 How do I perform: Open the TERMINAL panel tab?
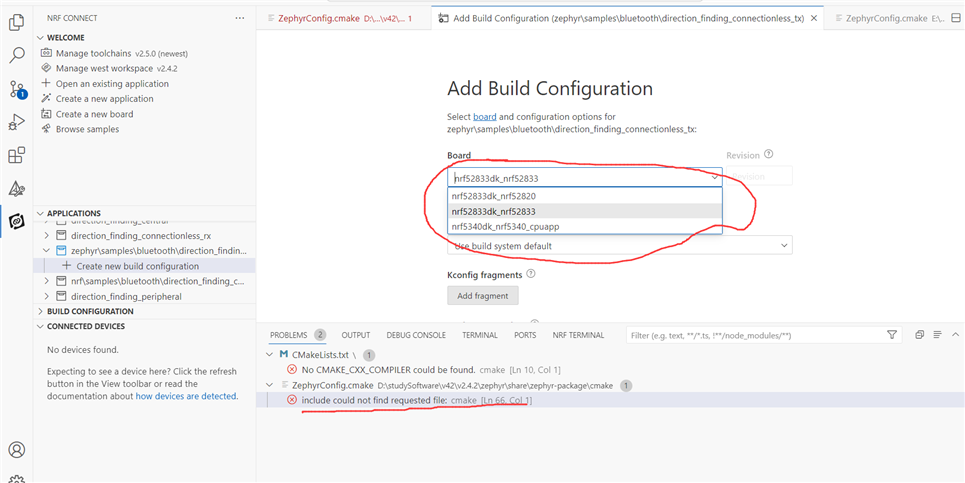pos(480,335)
